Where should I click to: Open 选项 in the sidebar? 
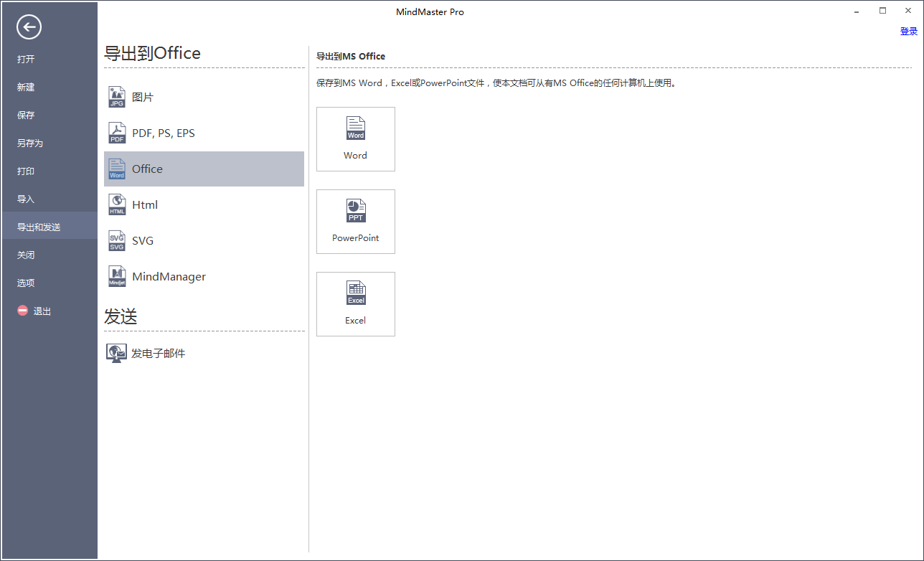pyautogui.click(x=26, y=283)
